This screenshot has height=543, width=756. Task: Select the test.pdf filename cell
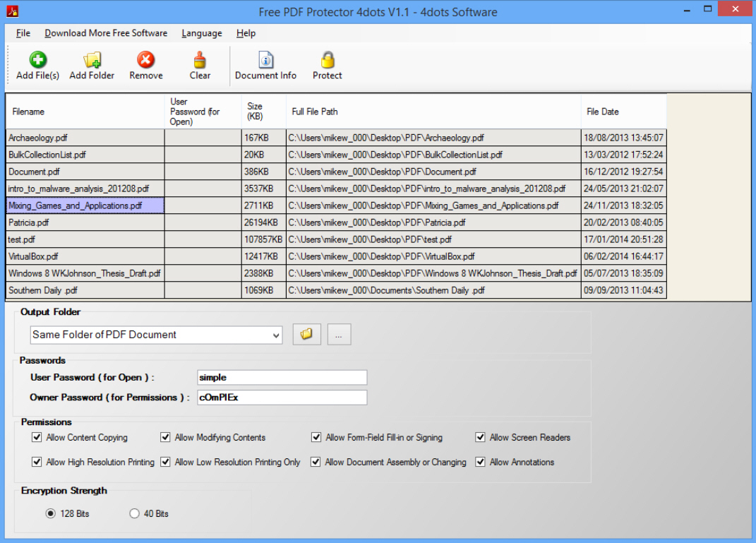coord(85,239)
